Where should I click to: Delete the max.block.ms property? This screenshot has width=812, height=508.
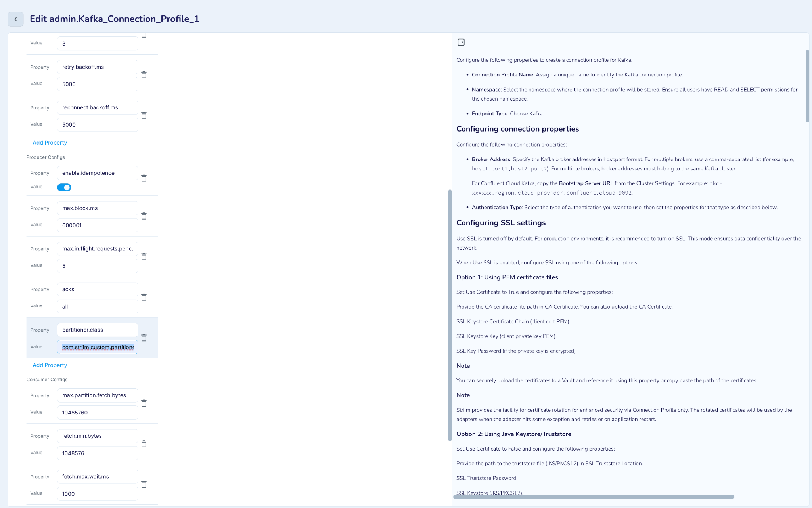[144, 216]
